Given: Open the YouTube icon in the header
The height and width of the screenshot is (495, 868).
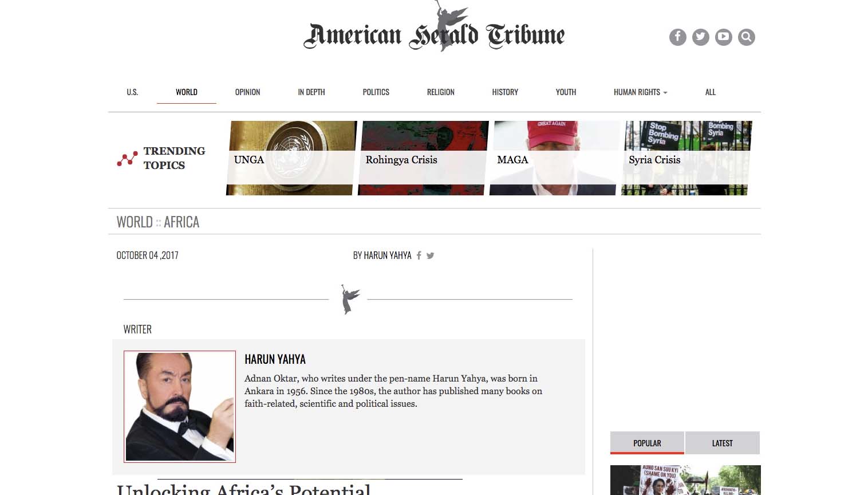Looking at the screenshot, I should [x=723, y=37].
